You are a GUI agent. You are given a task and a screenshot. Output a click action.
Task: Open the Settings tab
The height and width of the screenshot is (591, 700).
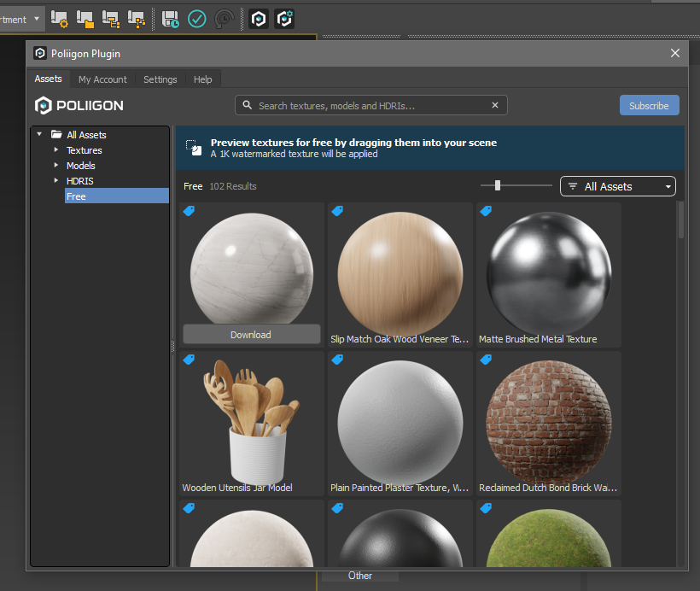point(160,79)
